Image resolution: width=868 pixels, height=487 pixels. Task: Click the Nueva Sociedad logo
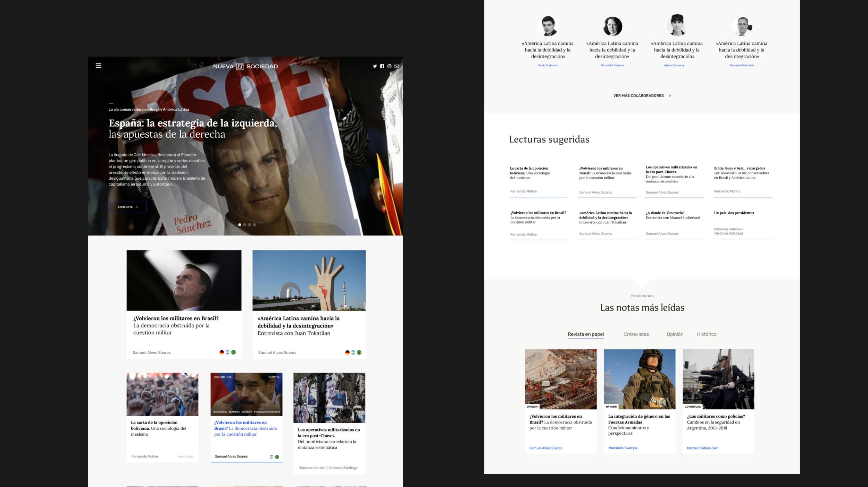point(245,66)
